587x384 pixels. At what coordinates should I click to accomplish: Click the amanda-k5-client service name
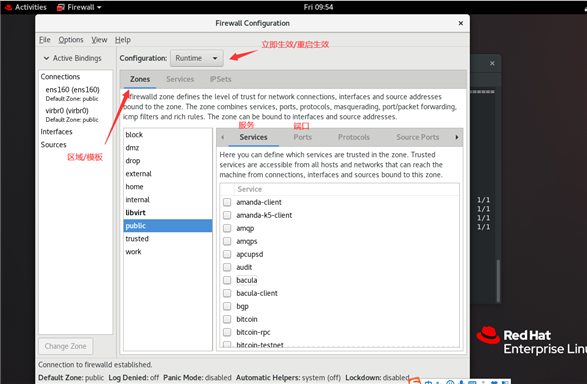point(264,215)
